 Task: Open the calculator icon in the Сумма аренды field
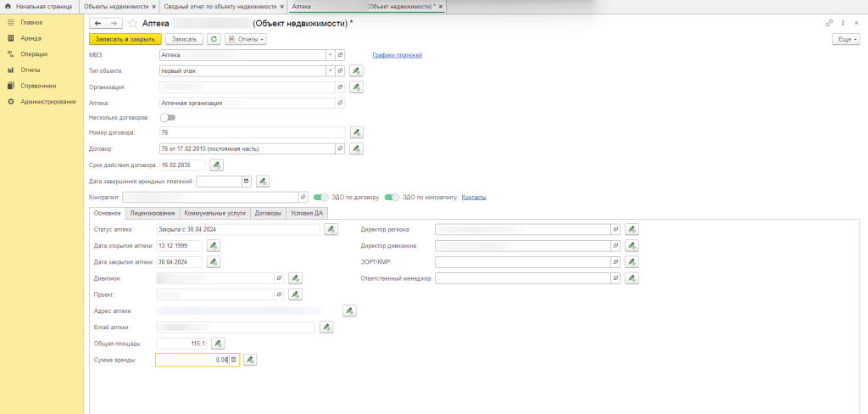click(x=234, y=360)
